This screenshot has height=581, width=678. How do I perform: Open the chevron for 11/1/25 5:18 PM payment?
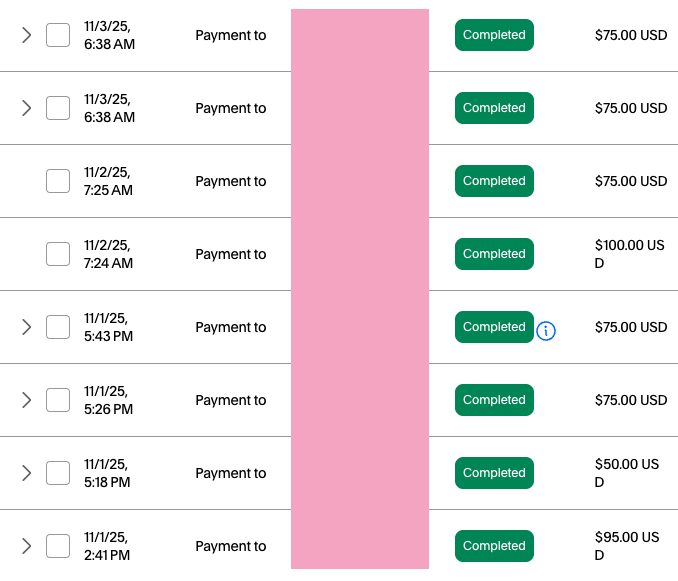click(27, 473)
